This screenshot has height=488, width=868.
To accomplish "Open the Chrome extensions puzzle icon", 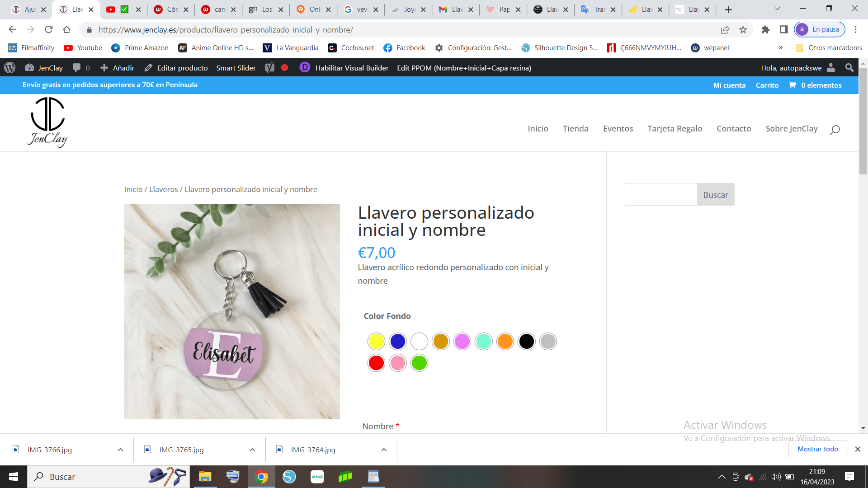I will pos(765,30).
